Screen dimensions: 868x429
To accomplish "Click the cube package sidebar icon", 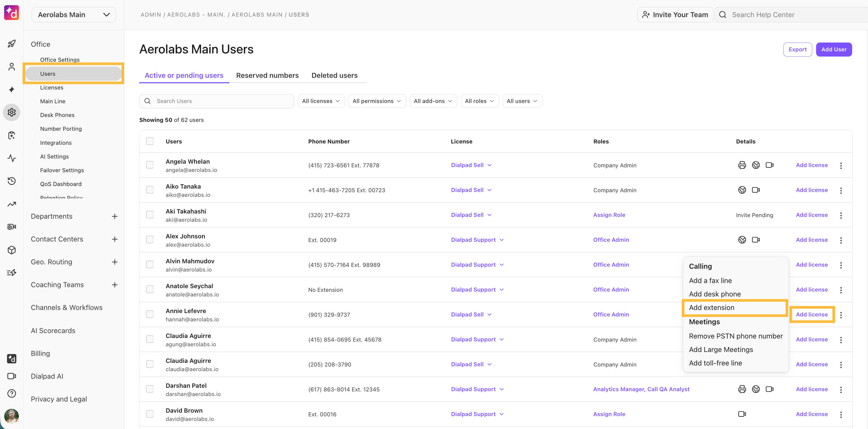I will pyautogui.click(x=11, y=250).
